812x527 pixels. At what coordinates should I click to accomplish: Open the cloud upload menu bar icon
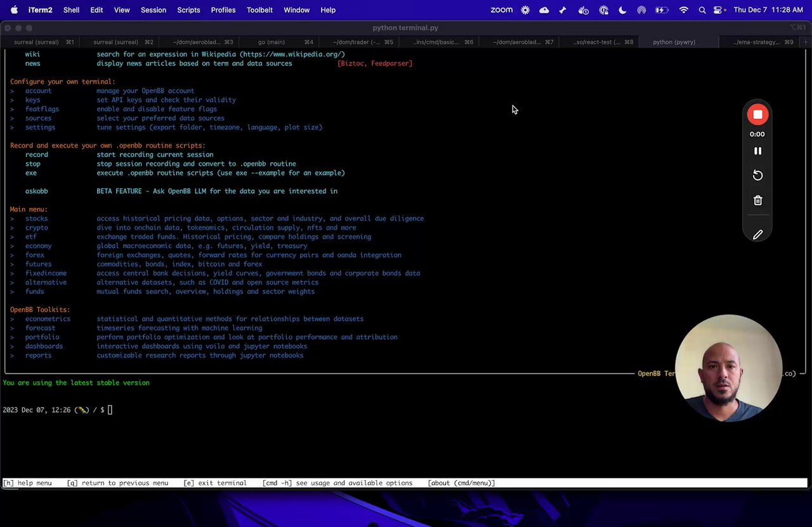pos(544,10)
